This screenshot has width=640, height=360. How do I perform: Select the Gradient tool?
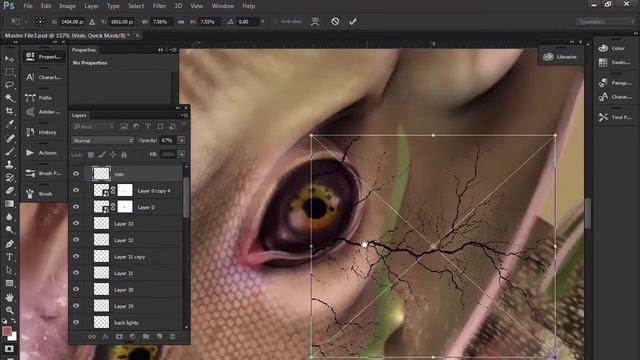(x=9, y=204)
